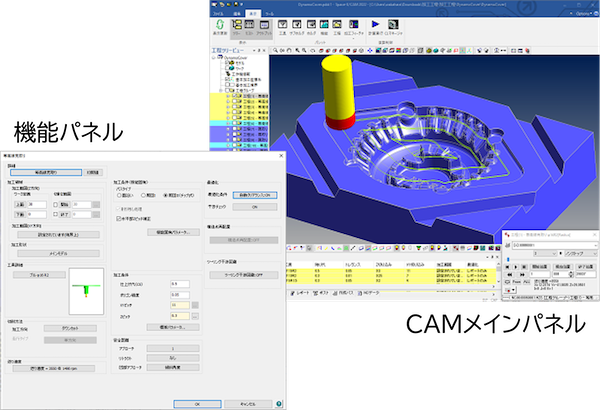Collapse the DynamoCover root node
600x410 pixels.
pos(214,57)
